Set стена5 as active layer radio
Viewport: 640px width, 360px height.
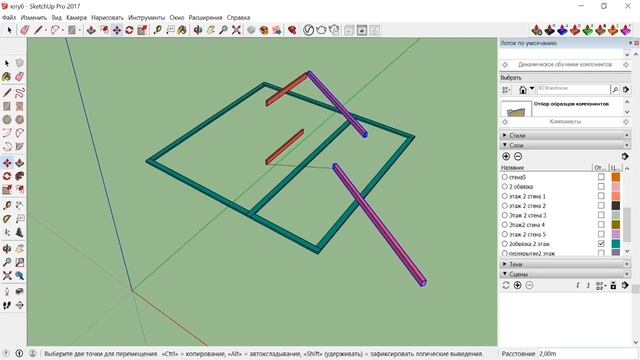tap(504, 177)
